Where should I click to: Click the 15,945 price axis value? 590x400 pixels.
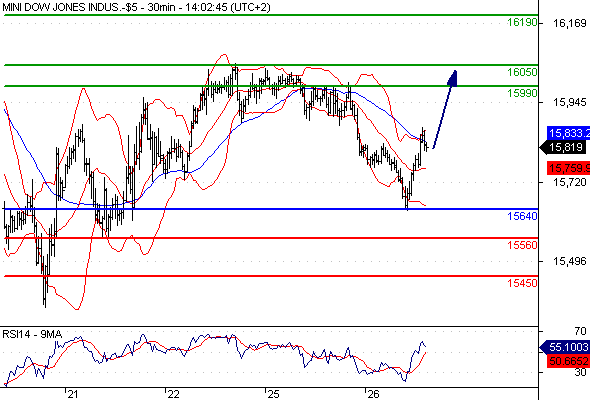pos(570,102)
